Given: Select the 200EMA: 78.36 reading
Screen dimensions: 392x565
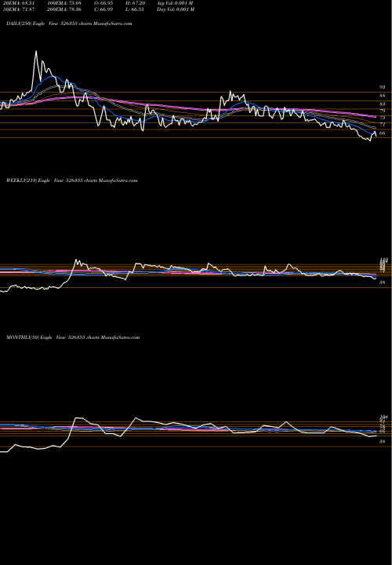Looking at the screenshot, I should 64,9.
